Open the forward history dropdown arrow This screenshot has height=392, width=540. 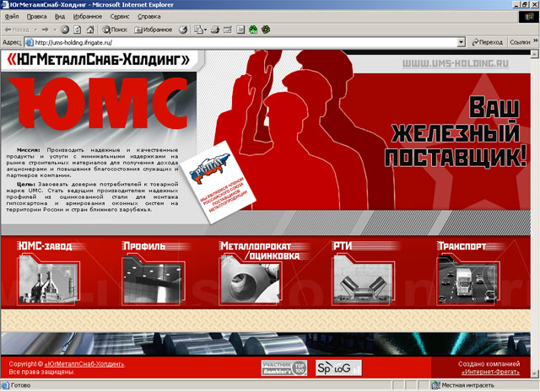(55, 30)
